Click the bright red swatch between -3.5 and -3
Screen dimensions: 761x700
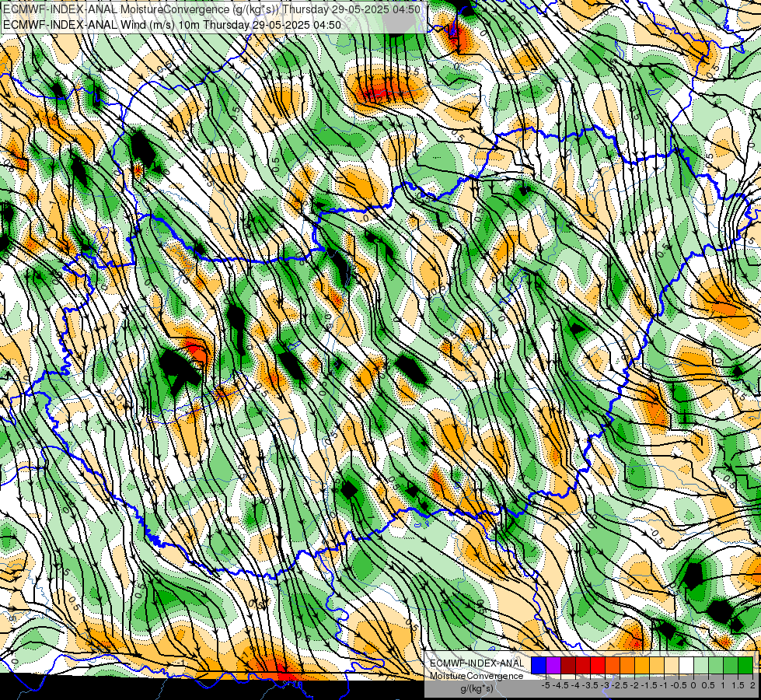pyautogui.click(x=598, y=665)
